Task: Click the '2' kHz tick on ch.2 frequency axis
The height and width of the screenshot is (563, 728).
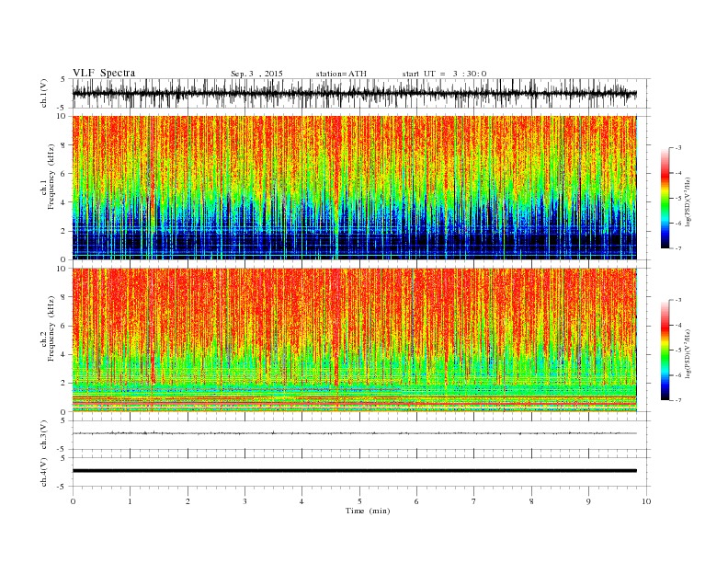Action: pos(63,384)
